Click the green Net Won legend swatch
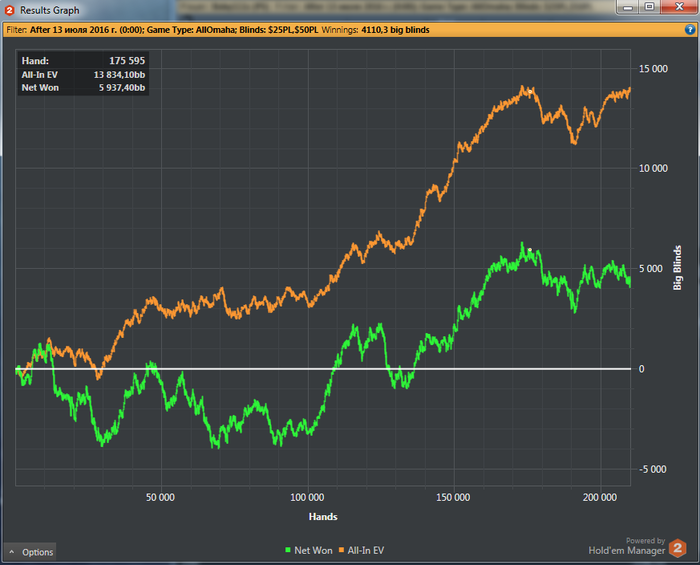Screen dimensions: 700x565 tap(288, 550)
